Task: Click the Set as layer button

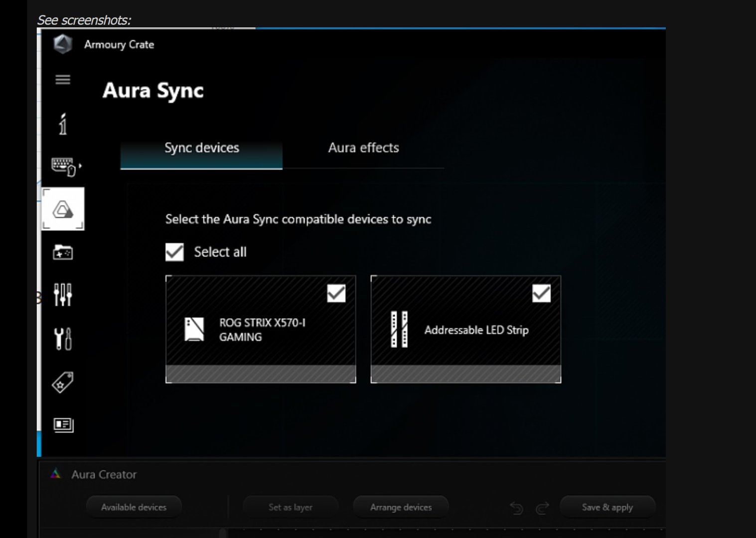Action: (x=290, y=507)
